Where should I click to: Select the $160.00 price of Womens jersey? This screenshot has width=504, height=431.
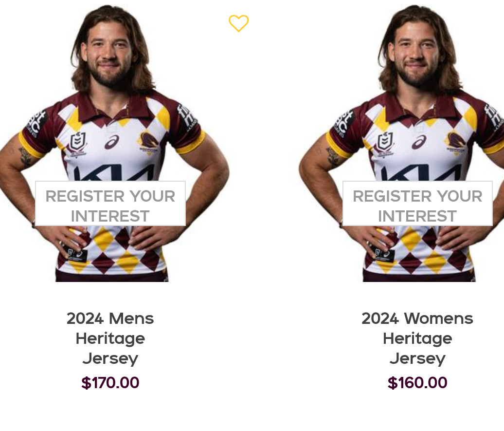[417, 383]
